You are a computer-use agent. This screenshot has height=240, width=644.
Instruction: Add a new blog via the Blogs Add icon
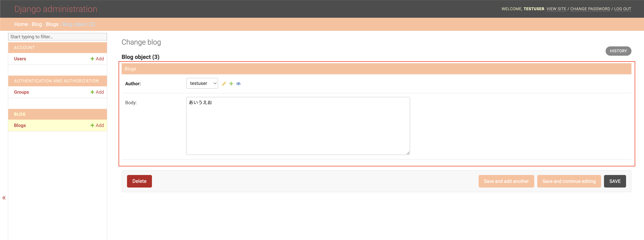point(97,125)
